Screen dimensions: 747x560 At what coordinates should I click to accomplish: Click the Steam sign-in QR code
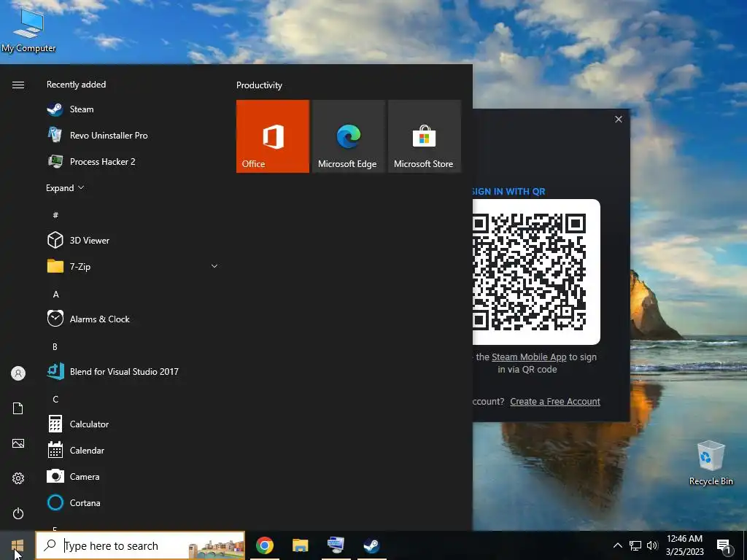click(536, 272)
